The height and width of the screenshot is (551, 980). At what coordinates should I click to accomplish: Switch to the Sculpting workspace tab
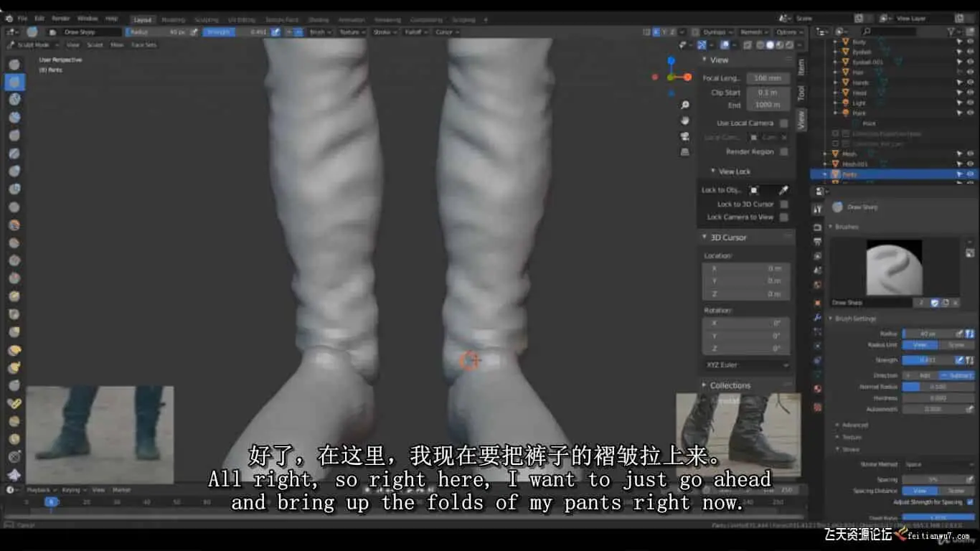207,19
